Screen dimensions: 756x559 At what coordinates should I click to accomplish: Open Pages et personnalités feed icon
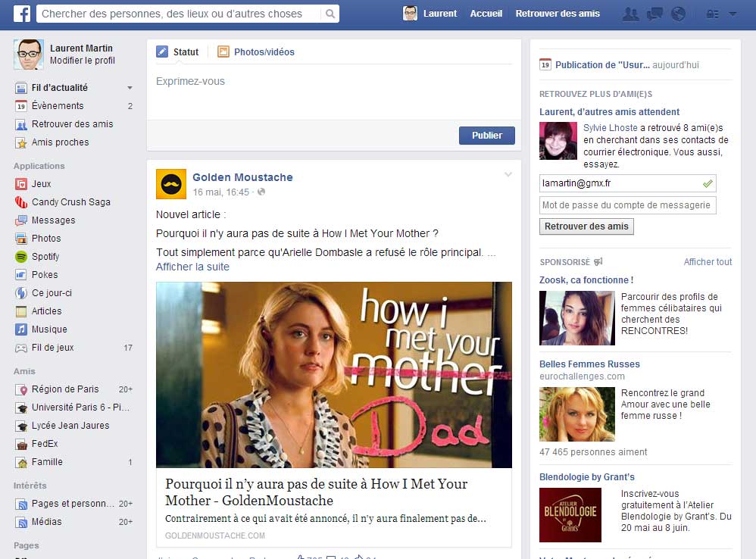pyautogui.click(x=21, y=504)
